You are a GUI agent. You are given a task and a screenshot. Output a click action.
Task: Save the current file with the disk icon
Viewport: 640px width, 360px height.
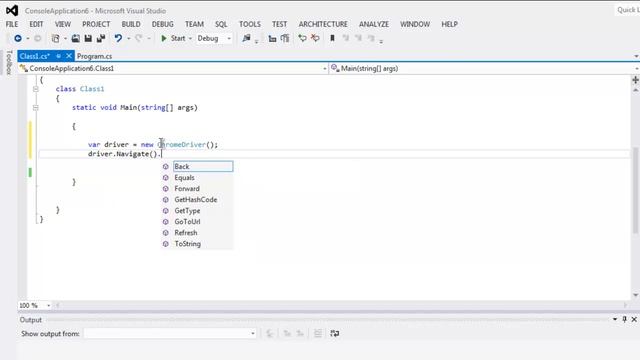[x=88, y=38]
